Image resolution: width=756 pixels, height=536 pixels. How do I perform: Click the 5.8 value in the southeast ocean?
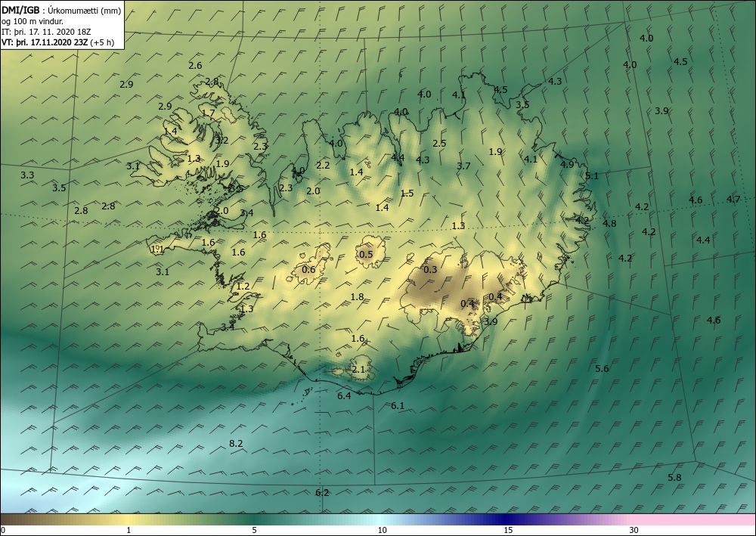coord(674,478)
